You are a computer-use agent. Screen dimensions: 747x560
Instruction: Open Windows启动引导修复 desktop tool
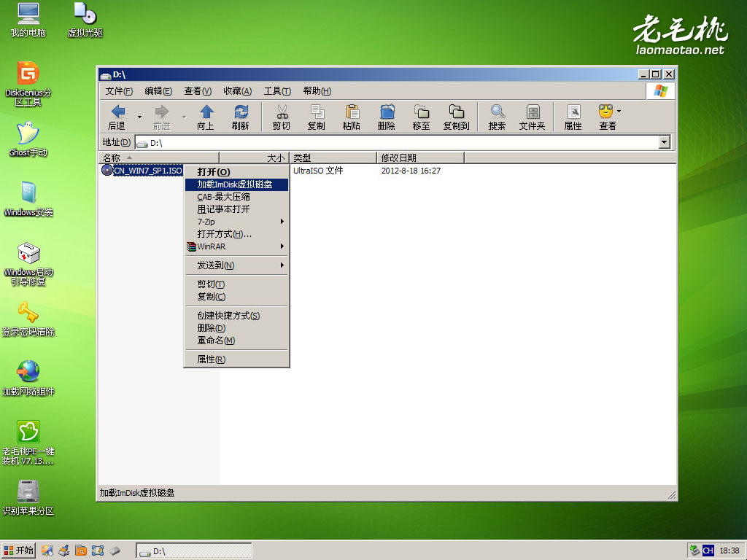point(28,264)
